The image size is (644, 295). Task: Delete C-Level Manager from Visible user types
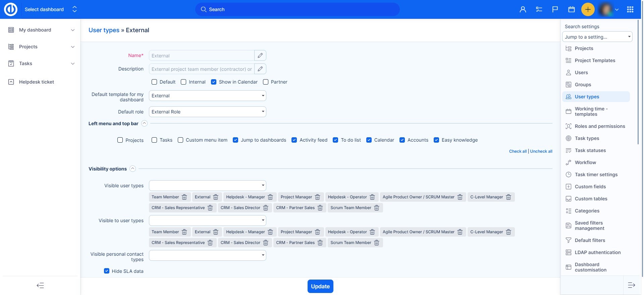tap(508, 197)
